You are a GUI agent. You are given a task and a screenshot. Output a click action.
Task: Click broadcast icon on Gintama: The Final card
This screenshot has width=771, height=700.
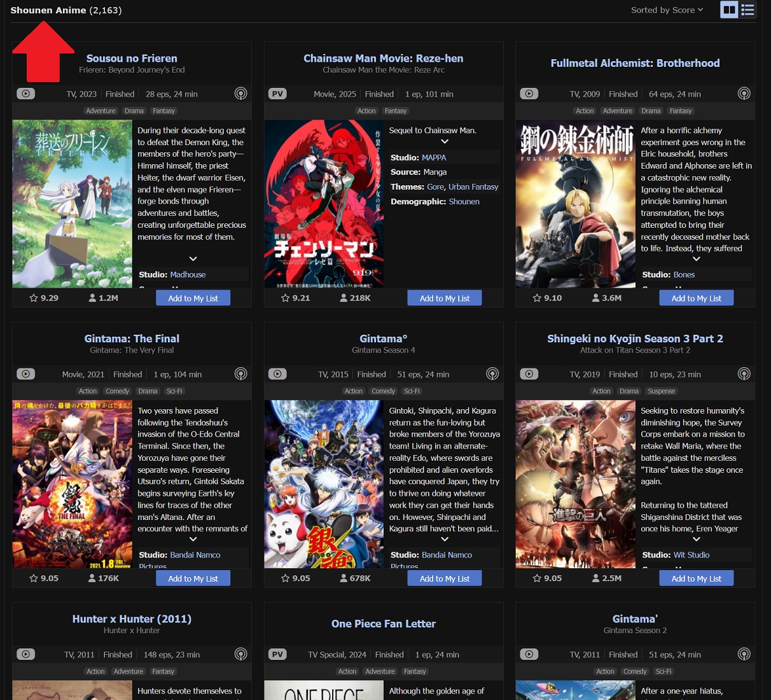[240, 374]
